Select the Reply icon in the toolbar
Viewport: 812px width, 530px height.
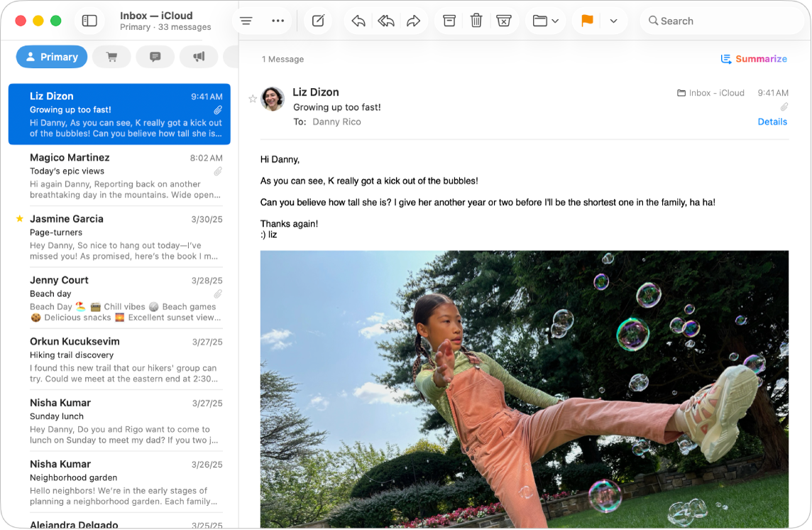click(358, 21)
